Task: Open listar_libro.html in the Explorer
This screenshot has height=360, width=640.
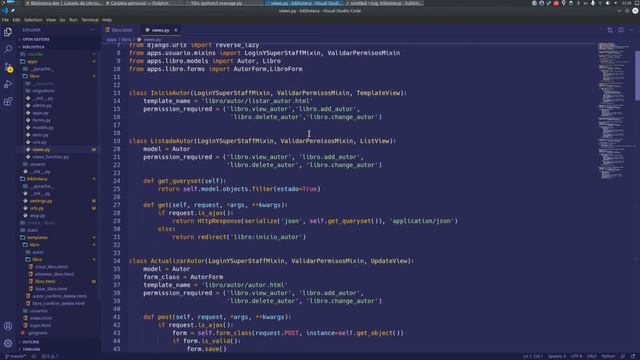Action: [51, 289]
